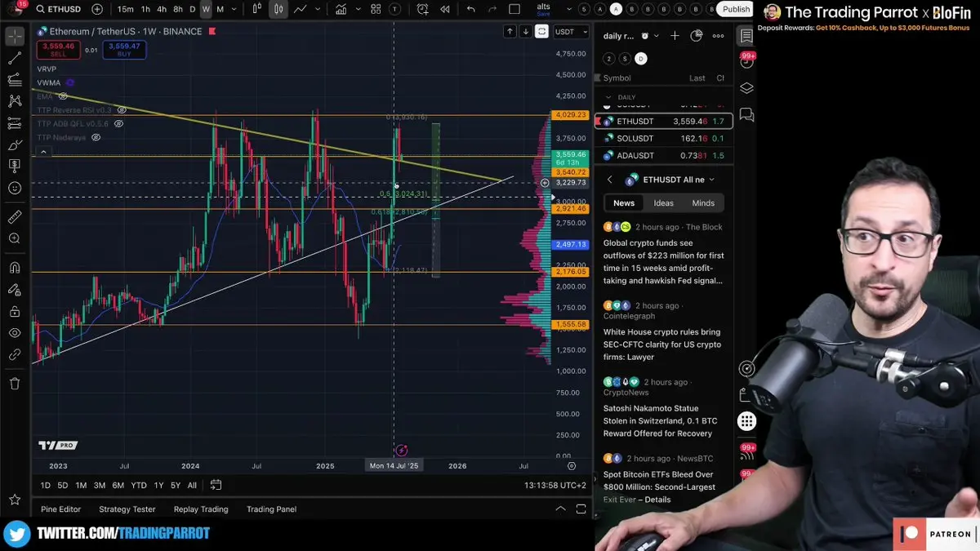Select the text annotation tool
980x551 pixels.
[x=15, y=166]
